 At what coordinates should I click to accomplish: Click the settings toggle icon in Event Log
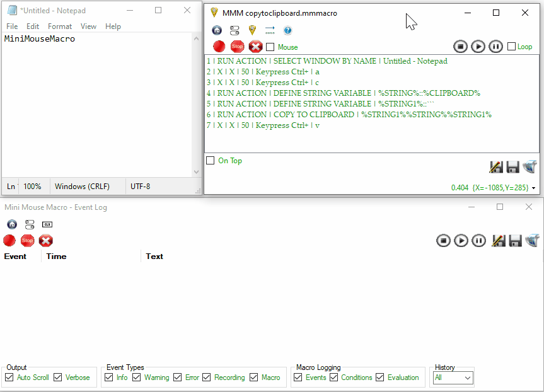click(x=30, y=224)
